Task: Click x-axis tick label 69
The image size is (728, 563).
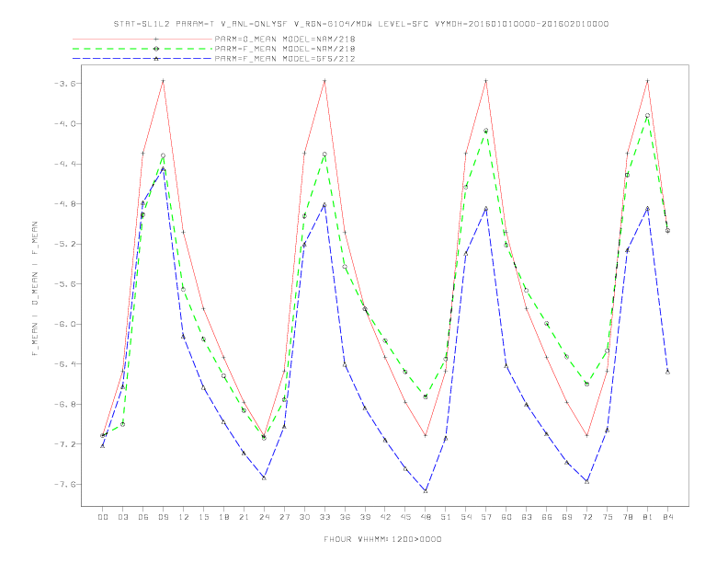Action: 567,517
